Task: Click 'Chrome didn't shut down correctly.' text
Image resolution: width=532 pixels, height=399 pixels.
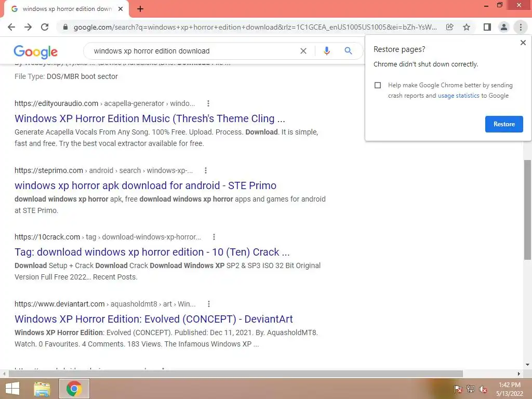Action: [x=426, y=64]
